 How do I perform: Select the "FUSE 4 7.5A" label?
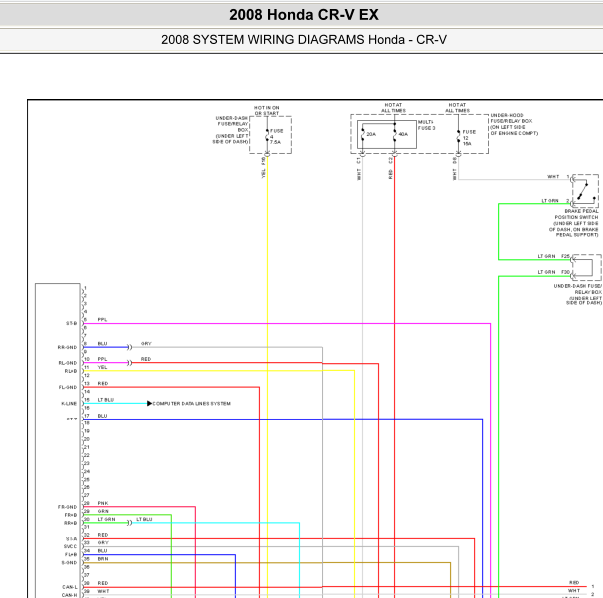[x=276, y=137]
